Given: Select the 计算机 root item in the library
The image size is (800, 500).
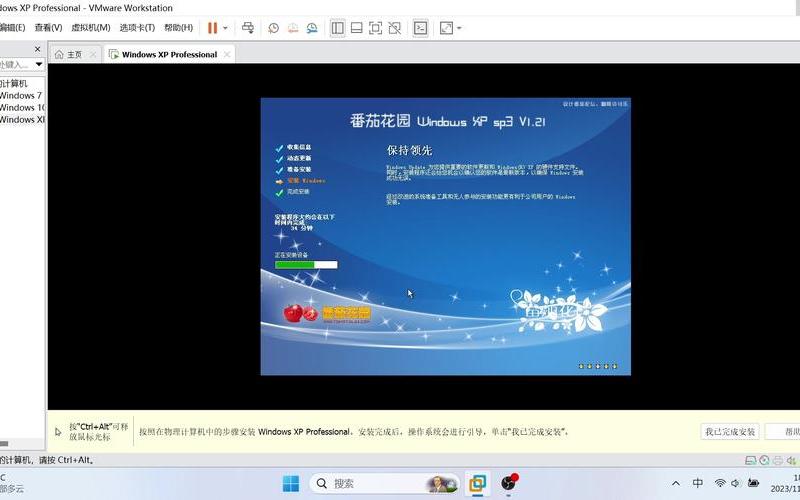Looking at the screenshot, I should click(14, 83).
